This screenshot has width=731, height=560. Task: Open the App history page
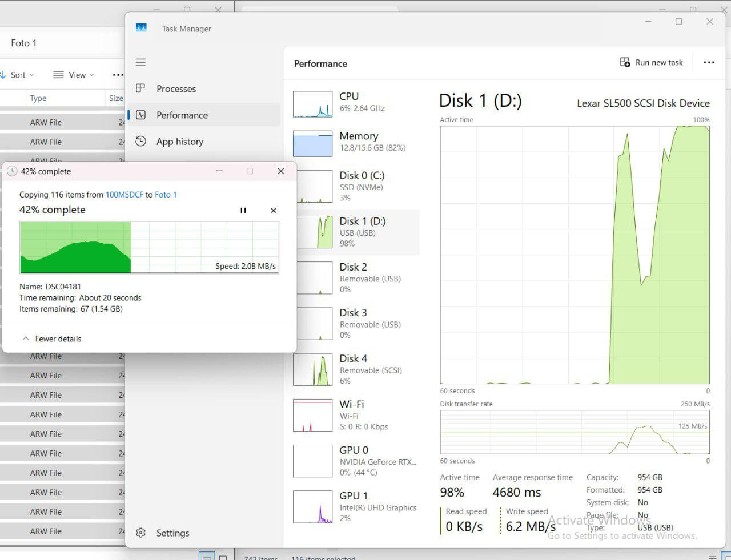click(179, 142)
